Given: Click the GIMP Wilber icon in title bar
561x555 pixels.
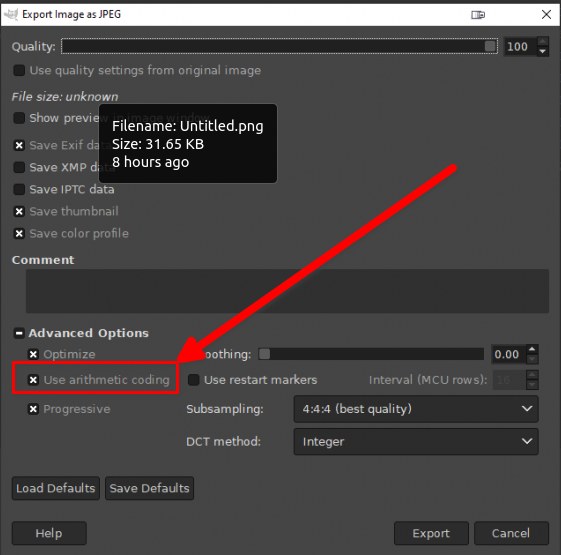Looking at the screenshot, I should pyautogui.click(x=11, y=15).
